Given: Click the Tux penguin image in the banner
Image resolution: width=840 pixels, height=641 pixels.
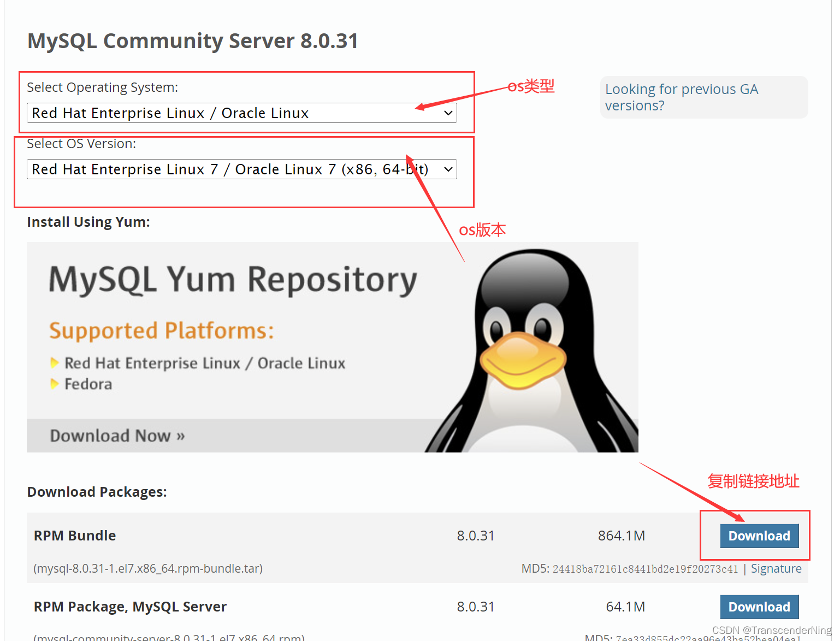Looking at the screenshot, I should [x=533, y=351].
